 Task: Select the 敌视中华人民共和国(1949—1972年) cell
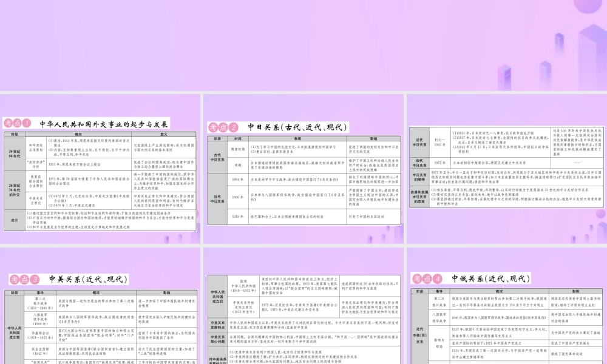243,286
